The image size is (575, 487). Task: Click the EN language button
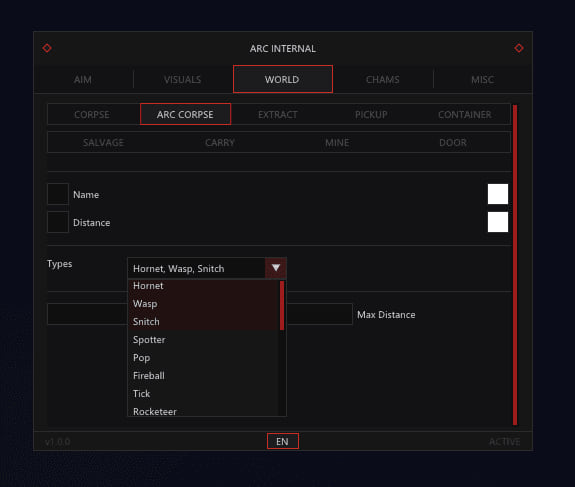[x=282, y=441]
